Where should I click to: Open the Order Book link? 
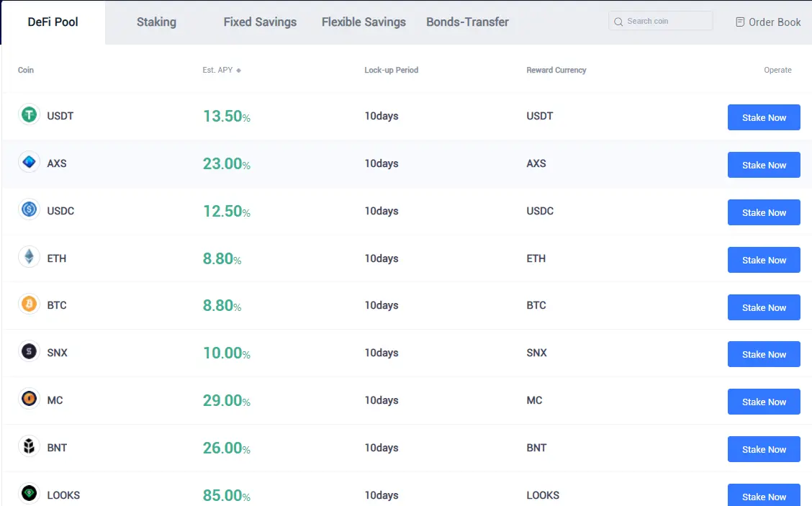pos(769,22)
